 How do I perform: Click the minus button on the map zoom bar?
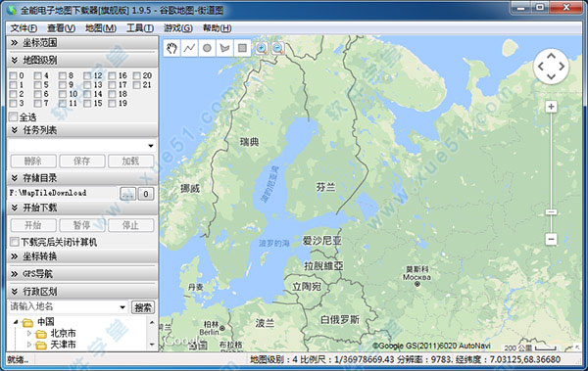point(551,239)
